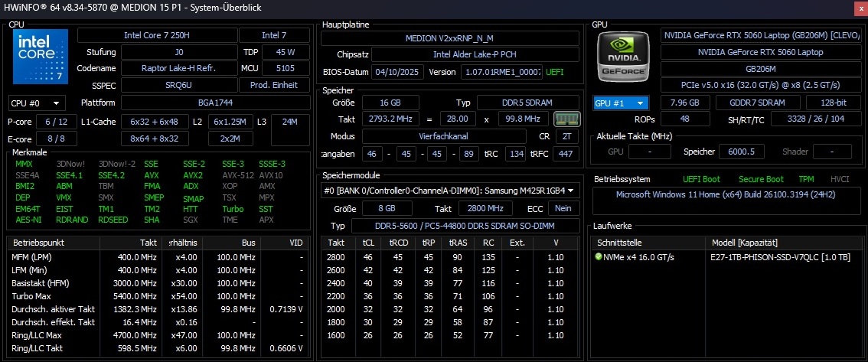Click the green memory module icon
Image resolution: width=868 pixels, height=362 pixels.
(563, 119)
